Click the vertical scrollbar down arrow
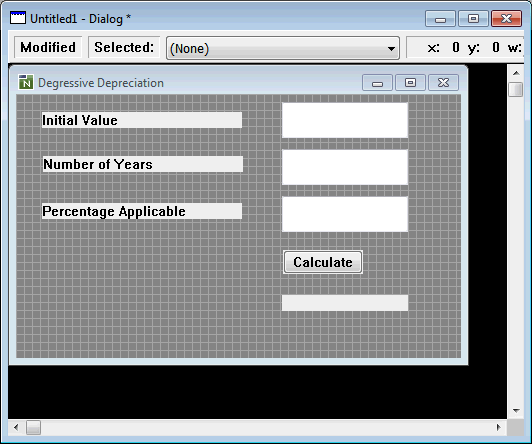532x444 pixels. pyautogui.click(x=516, y=411)
